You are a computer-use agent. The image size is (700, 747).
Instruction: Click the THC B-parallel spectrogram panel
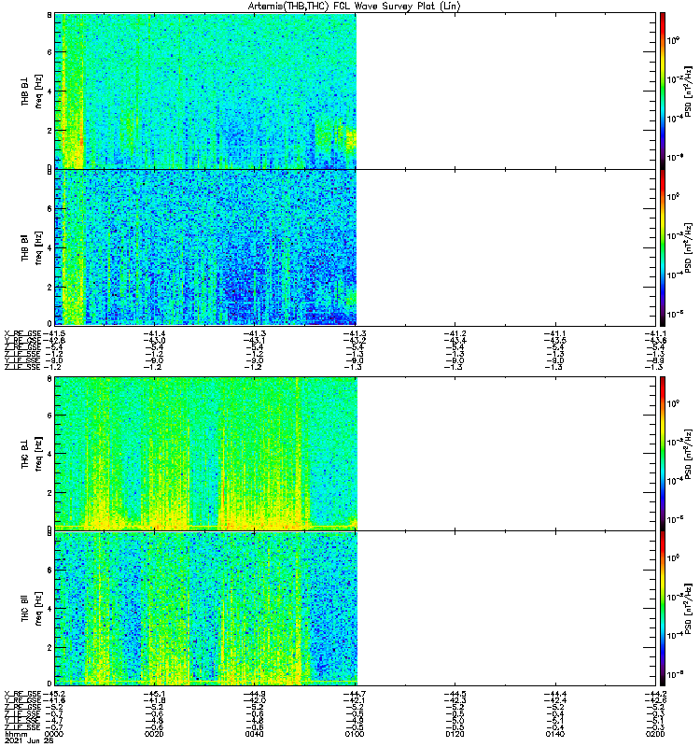click(356, 609)
